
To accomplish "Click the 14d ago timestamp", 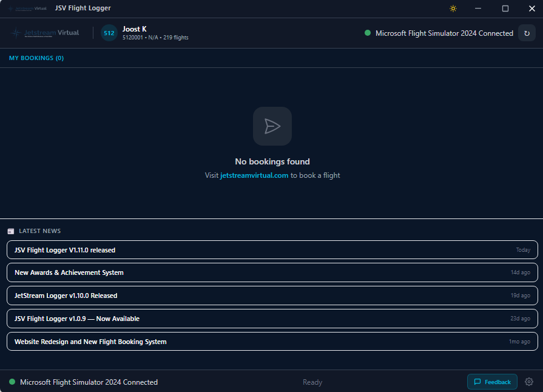I will click(520, 272).
